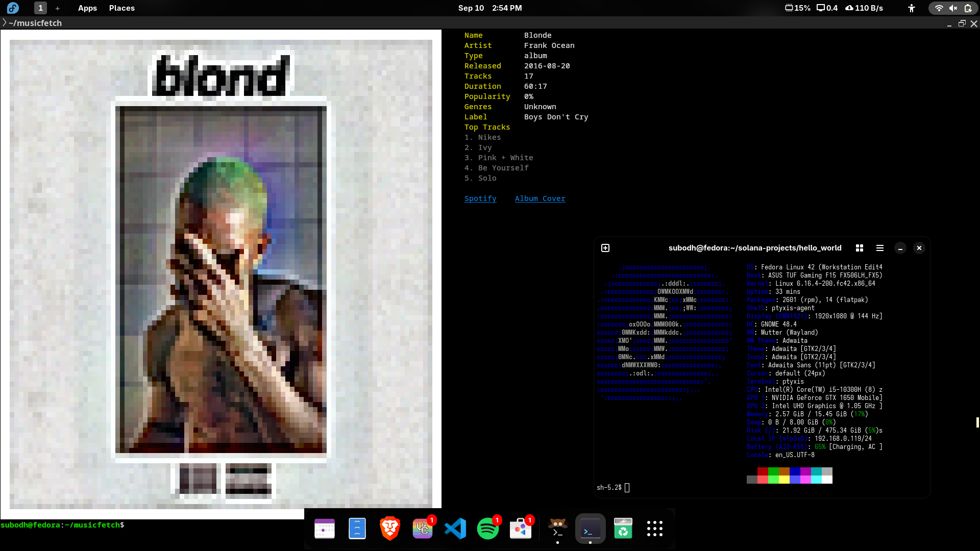The width and height of the screenshot is (980, 551).
Task: Open the Fedora logo menu in top bar
Action: (13, 8)
